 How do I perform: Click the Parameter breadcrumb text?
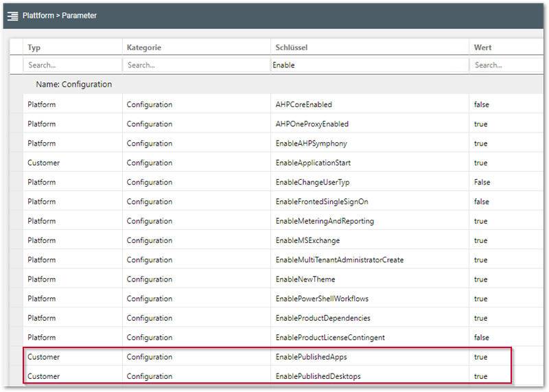pos(79,16)
